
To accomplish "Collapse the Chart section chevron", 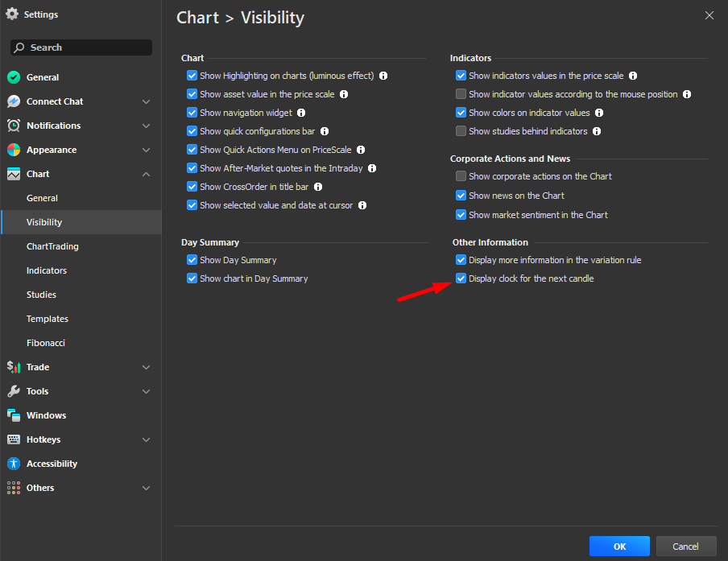I will (146, 174).
